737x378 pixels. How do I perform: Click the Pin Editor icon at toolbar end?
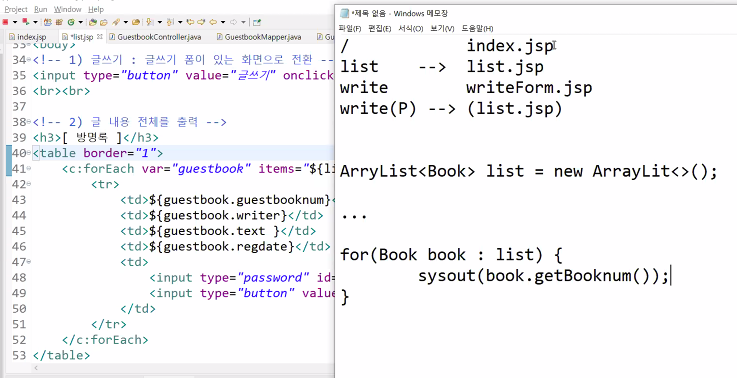coord(257,22)
